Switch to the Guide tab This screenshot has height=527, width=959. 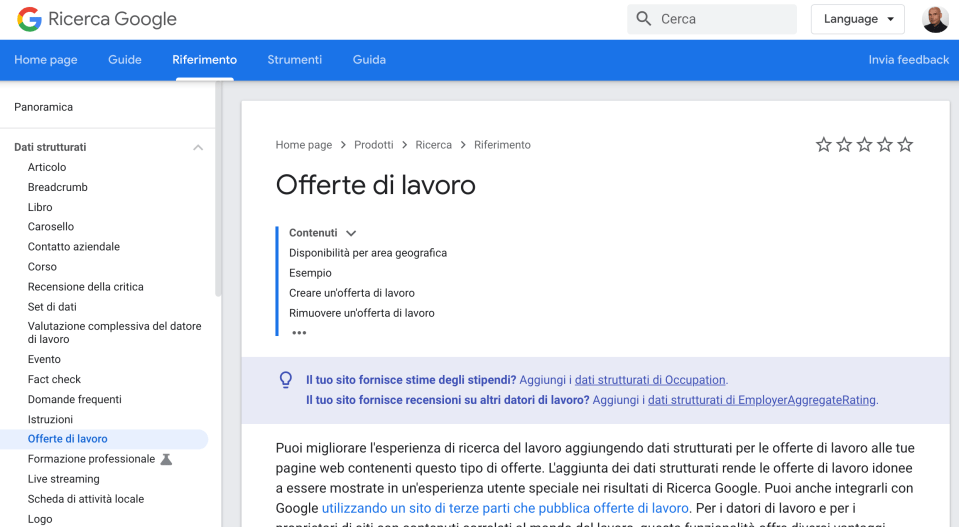pyautogui.click(x=125, y=60)
